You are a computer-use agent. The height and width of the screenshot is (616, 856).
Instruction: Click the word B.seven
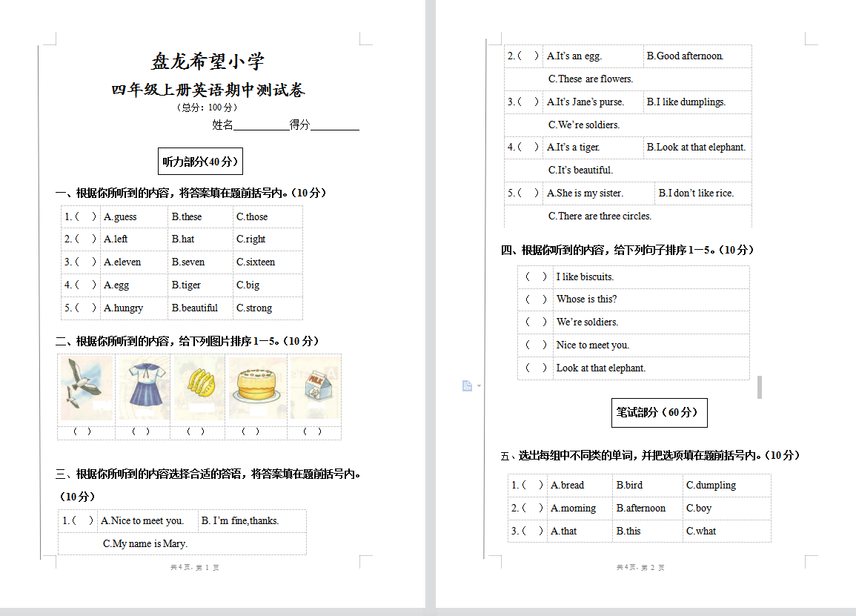(x=188, y=262)
